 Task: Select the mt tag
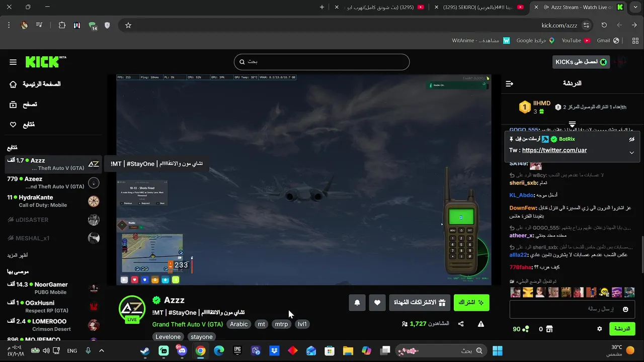click(261, 324)
